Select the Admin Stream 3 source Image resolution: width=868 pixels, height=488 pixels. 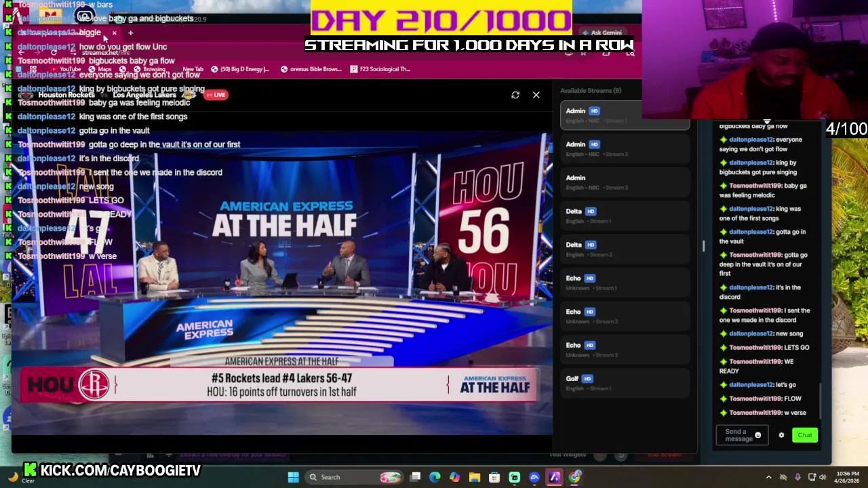[625, 182]
